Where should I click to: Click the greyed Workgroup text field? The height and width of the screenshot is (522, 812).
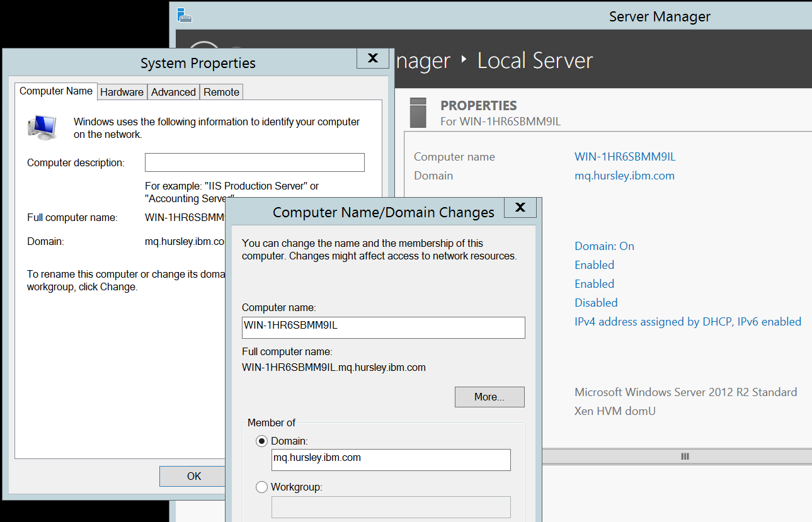[x=391, y=507]
